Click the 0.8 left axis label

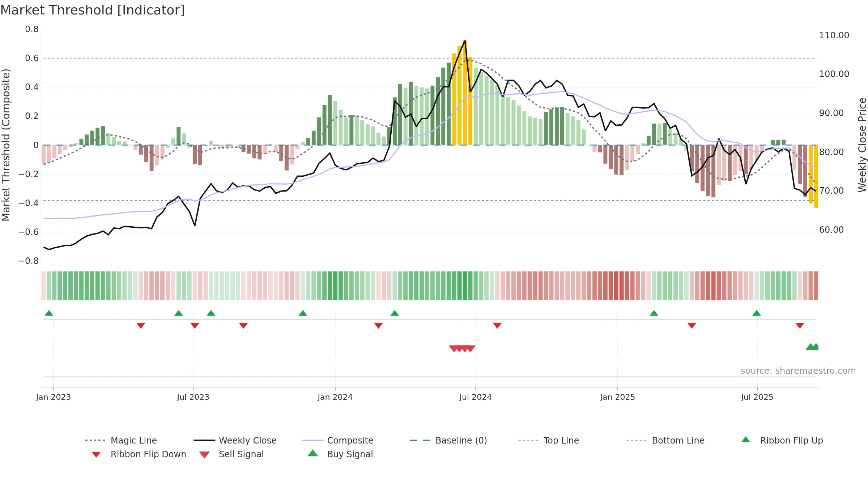coord(32,29)
